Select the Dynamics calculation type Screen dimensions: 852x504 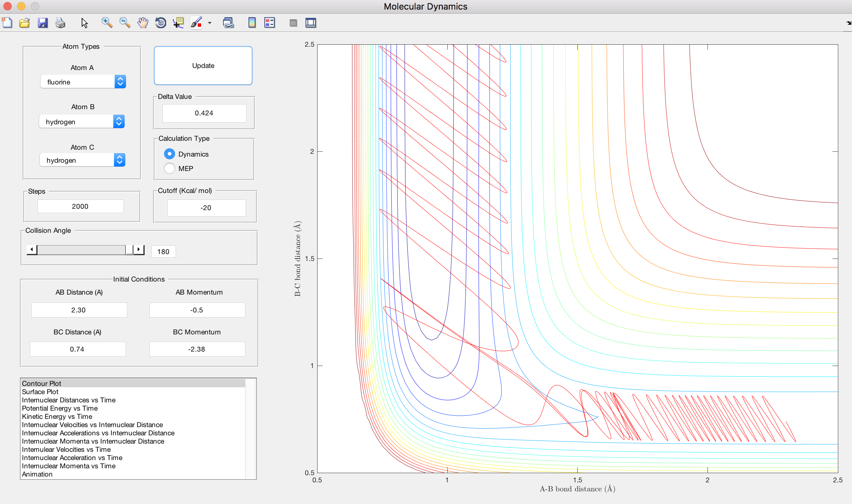coord(170,154)
